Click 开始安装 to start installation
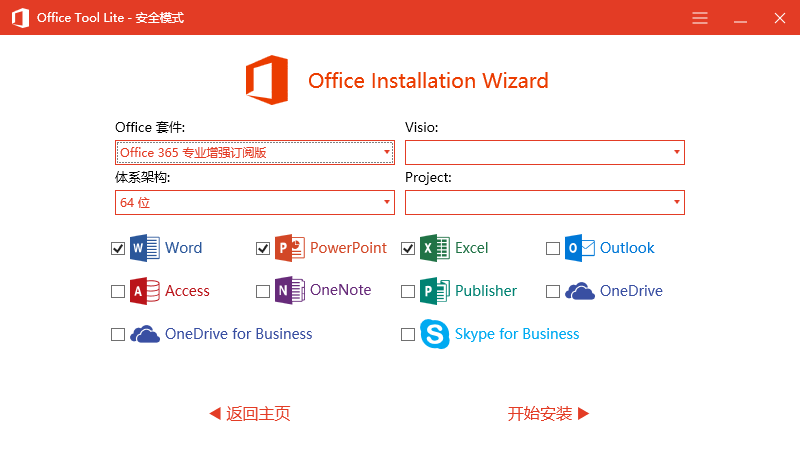The height and width of the screenshot is (450, 800). pos(548,414)
